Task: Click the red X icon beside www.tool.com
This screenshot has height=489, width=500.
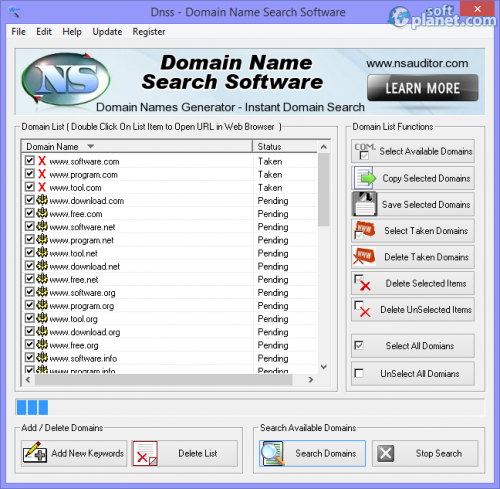Action: click(x=42, y=187)
